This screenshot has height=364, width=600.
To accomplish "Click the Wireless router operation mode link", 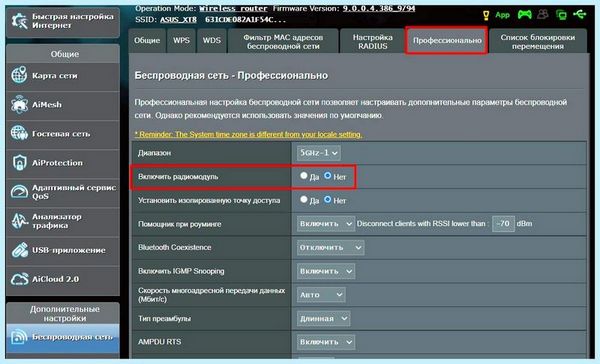I will coord(233,8).
